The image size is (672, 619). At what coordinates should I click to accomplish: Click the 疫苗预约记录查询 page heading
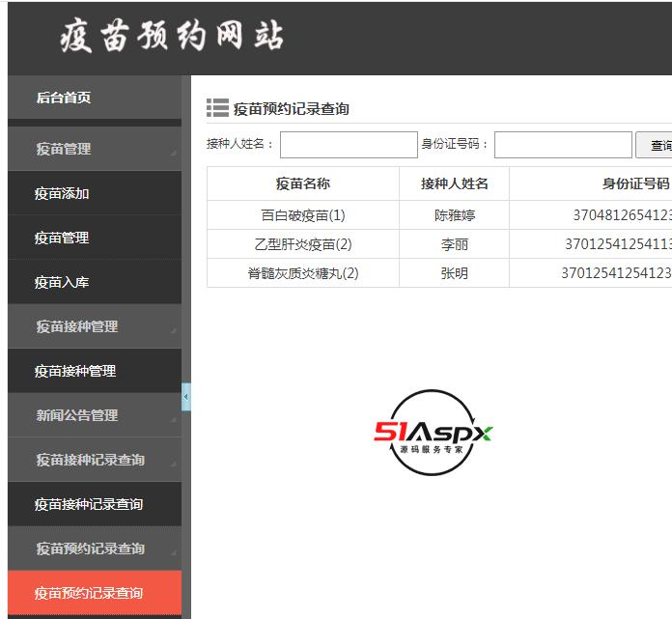[x=291, y=109]
